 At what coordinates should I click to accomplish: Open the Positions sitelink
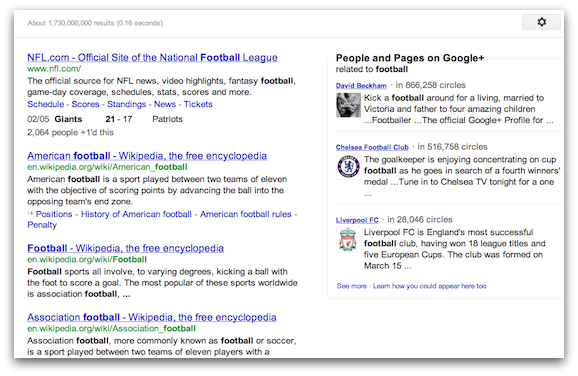[x=54, y=214]
